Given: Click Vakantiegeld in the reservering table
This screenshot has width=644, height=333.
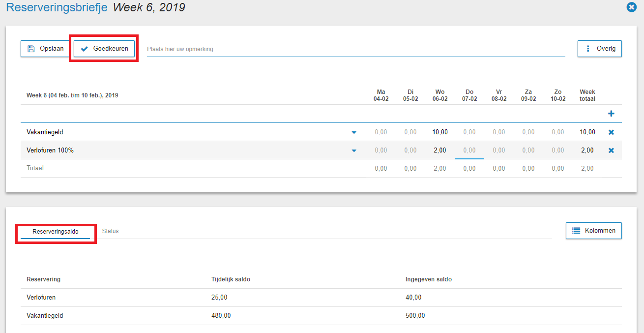Looking at the screenshot, I should [x=45, y=316].
